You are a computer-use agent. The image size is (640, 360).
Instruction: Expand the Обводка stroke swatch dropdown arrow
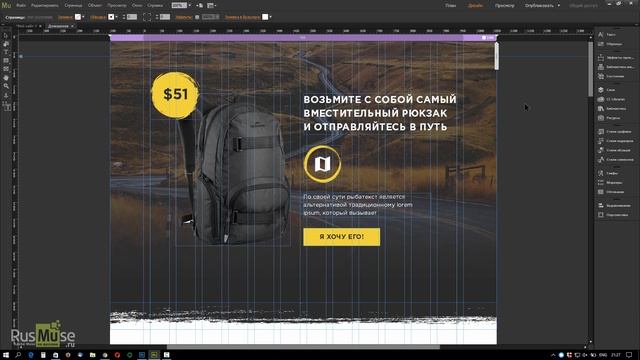point(116,17)
